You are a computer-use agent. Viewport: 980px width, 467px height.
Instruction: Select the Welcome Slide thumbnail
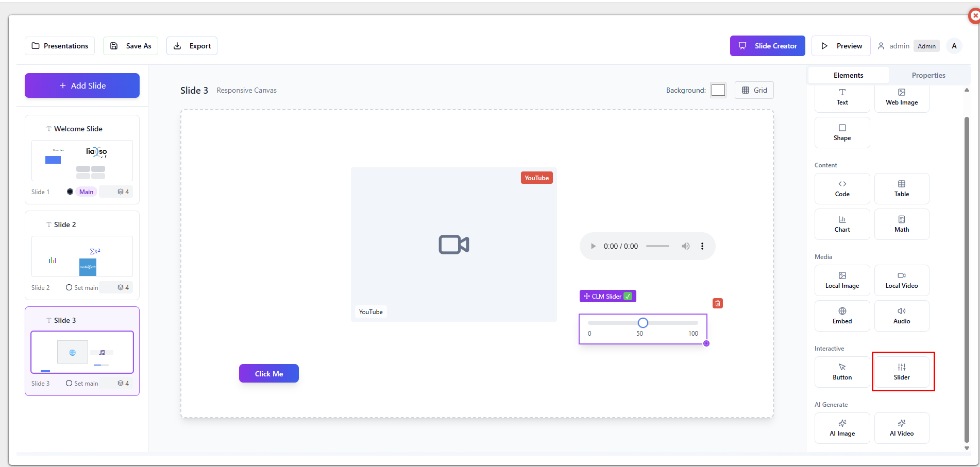[82, 160]
